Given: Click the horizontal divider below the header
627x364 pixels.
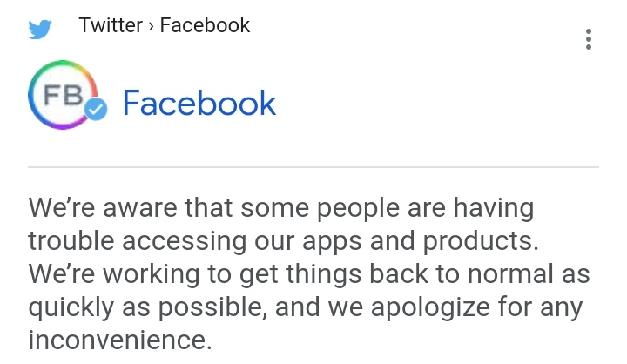Looking at the screenshot, I should (313, 166).
